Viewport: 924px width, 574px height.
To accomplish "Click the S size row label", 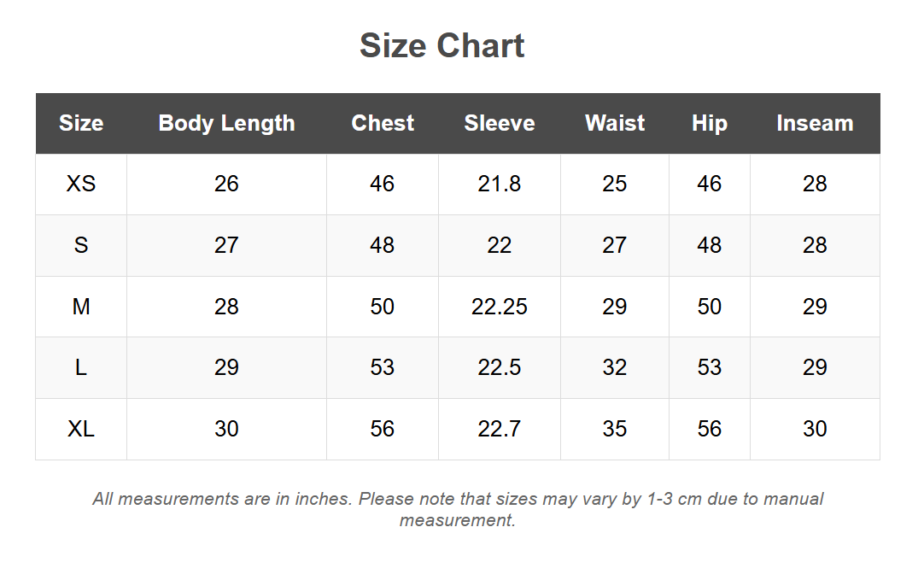I will (x=81, y=245).
